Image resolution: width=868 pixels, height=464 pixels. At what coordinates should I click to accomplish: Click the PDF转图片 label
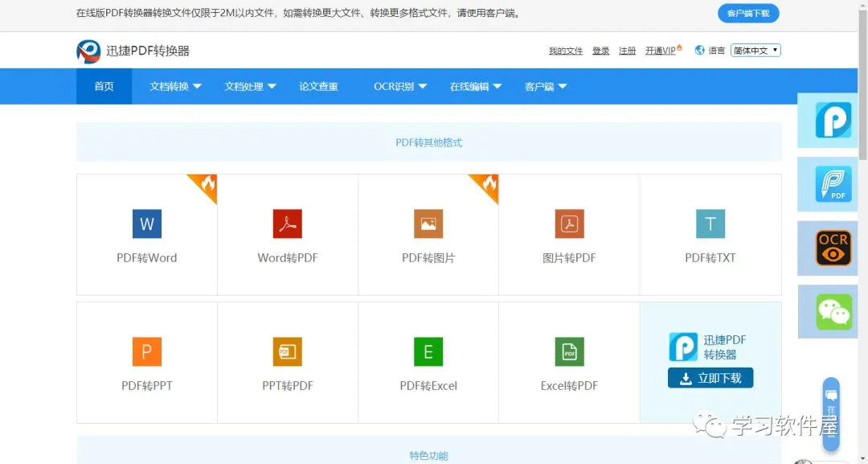[x=428, y=258]
